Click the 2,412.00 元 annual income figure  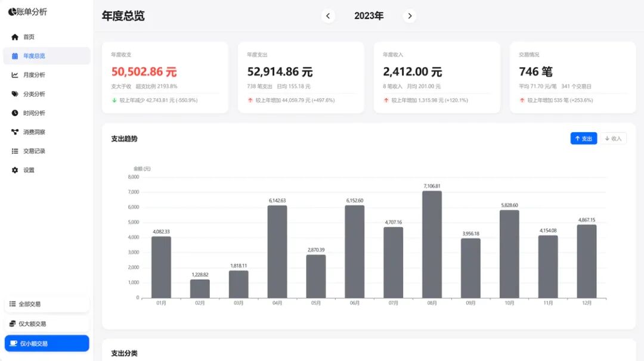413,72
